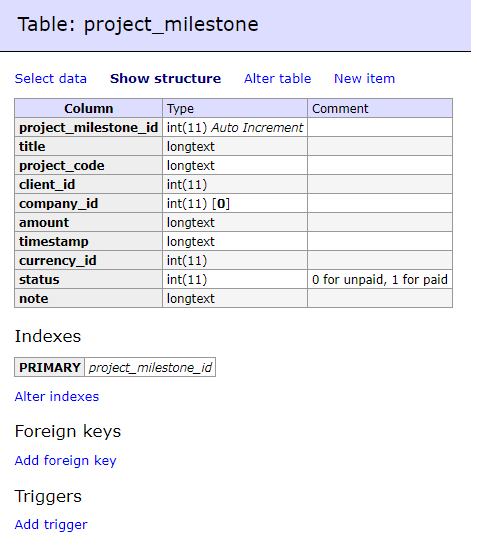Open the Alter table link
The image size is (477, 549).
coord(277,79)
